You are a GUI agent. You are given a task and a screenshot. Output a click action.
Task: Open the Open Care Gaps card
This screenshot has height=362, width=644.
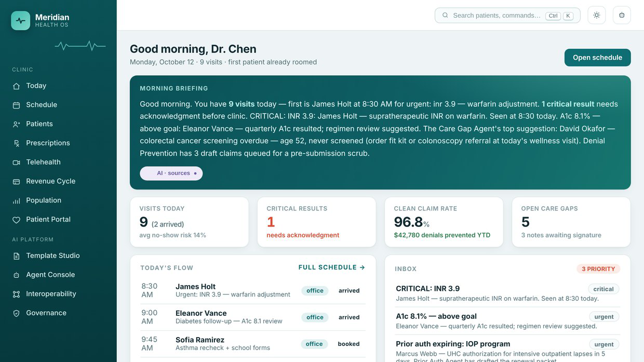(571, 222)
